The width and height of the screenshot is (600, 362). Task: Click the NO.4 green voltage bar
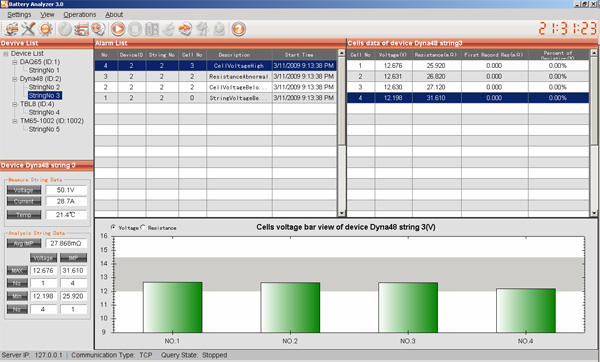(526, 310)
